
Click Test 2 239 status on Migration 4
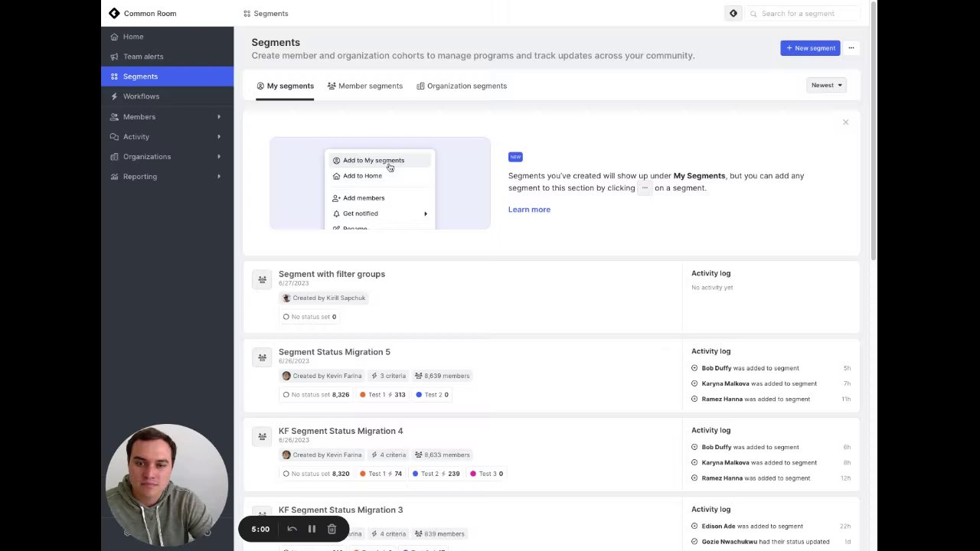click(x=436, y=474)
